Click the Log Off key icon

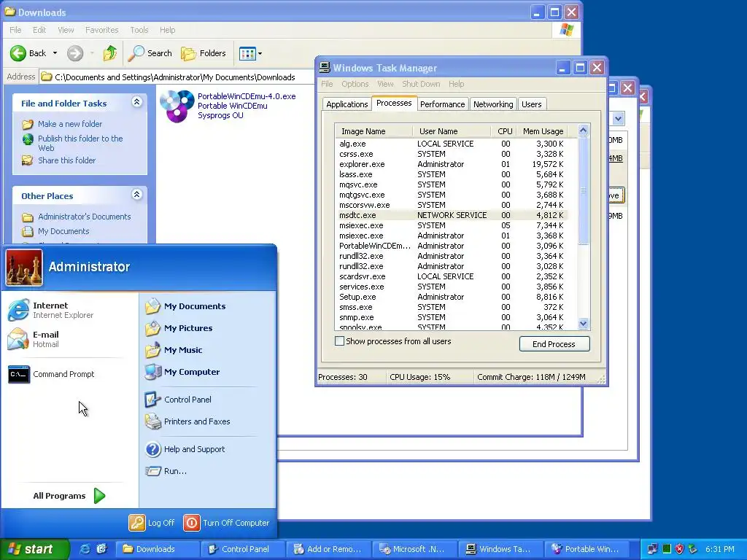[x=136, y=523]
